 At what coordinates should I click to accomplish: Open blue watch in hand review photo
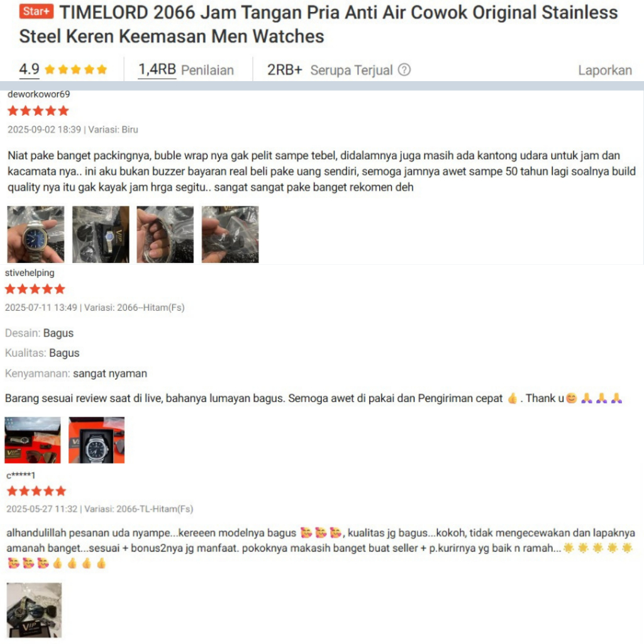coord(36,235)
